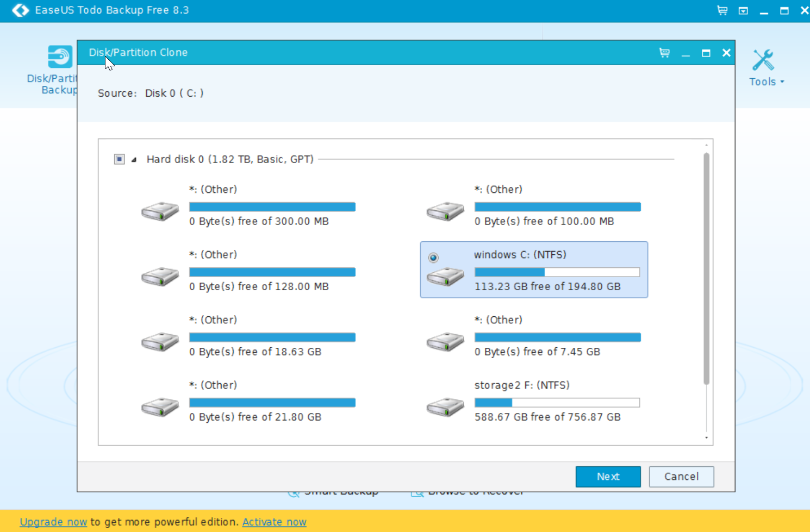The height and width of the screenshot is (532, 810).
Task: Maximize the Disk/Partition Clone dialog
Action: pyautogui.click(x=706, y=53)
